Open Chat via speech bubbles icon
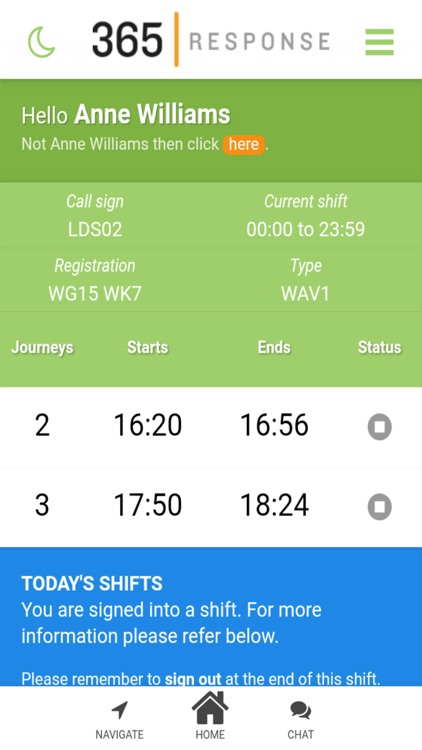 (x=300, y=711)
